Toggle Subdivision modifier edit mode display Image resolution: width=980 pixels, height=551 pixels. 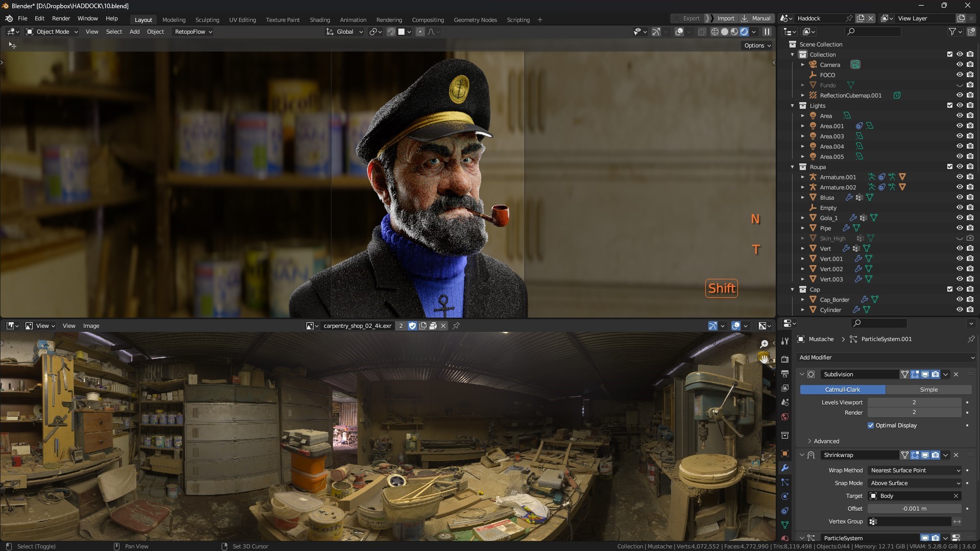point(915,374)
